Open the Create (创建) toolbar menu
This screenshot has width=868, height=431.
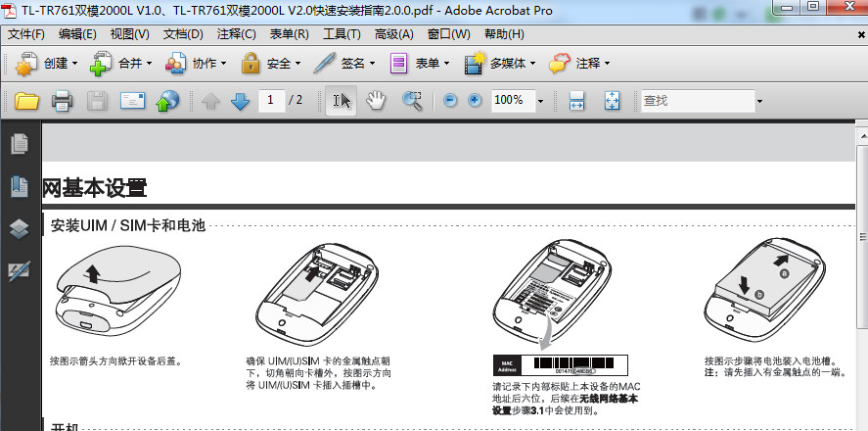[47, 64]
